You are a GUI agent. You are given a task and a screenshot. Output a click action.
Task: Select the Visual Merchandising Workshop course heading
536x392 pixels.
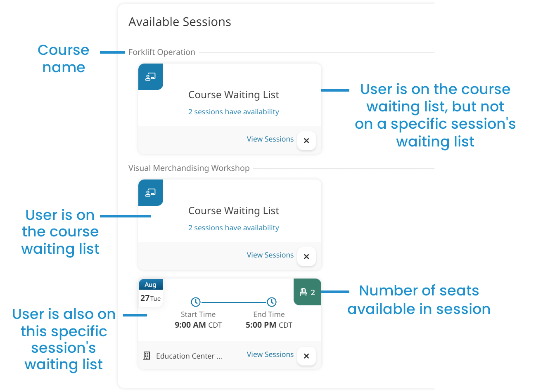tap(189, 168)
